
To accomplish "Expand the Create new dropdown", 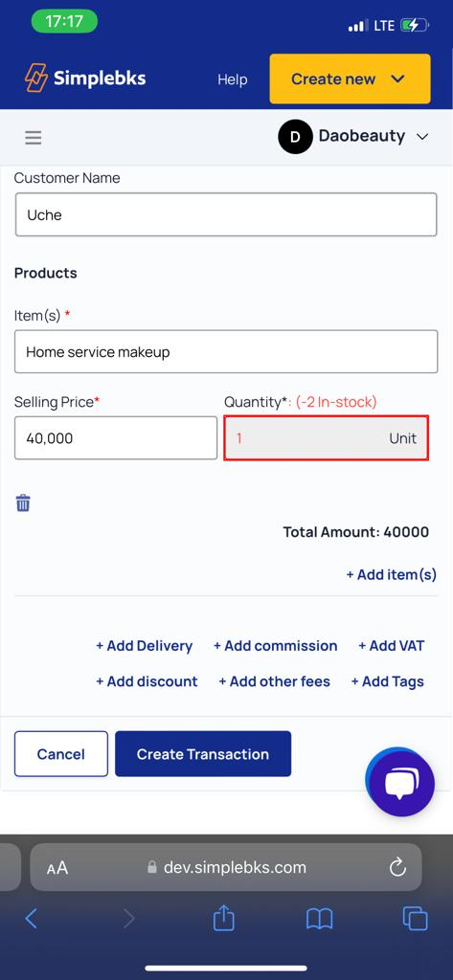I will [x=350, y=78].
